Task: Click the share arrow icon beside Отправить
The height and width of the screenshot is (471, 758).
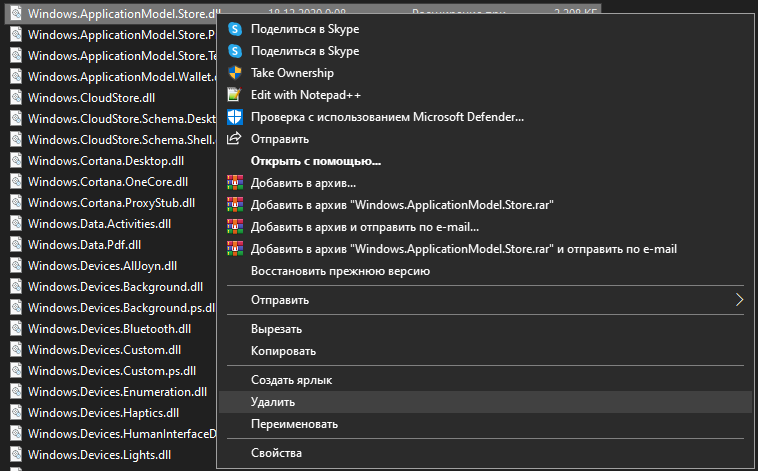Action: (x=234, y=139)
